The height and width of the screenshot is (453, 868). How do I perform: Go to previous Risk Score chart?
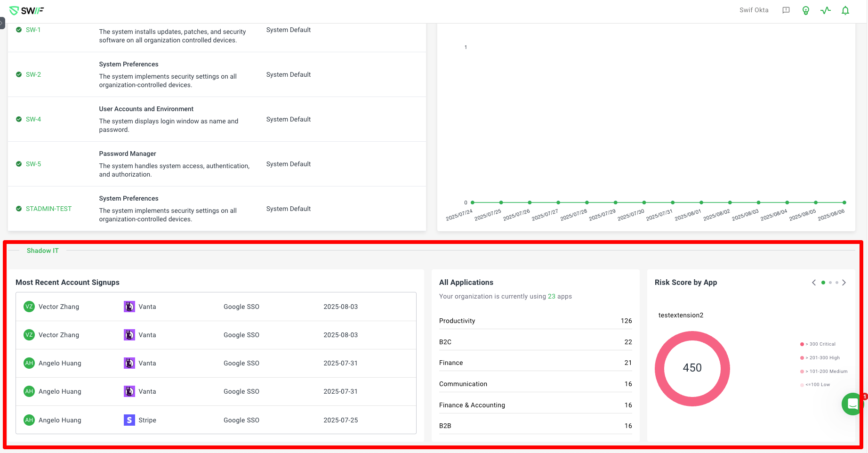tap(814, 283)
